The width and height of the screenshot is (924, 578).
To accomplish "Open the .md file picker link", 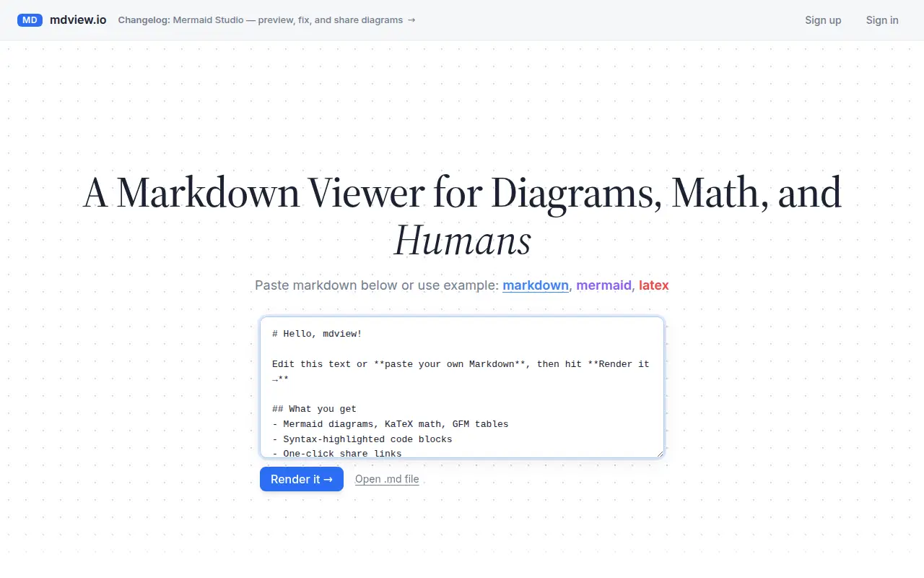I will tap(387, 479).
